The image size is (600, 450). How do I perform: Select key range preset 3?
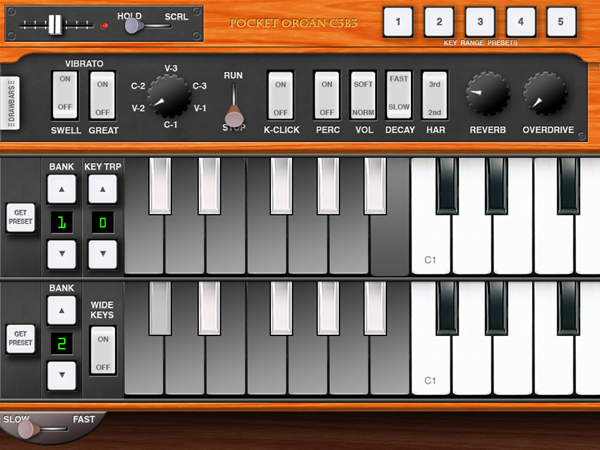480,22
